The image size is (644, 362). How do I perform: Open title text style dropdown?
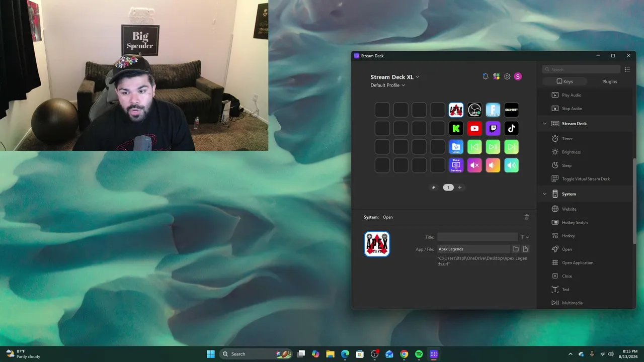[x=525, y=237]
